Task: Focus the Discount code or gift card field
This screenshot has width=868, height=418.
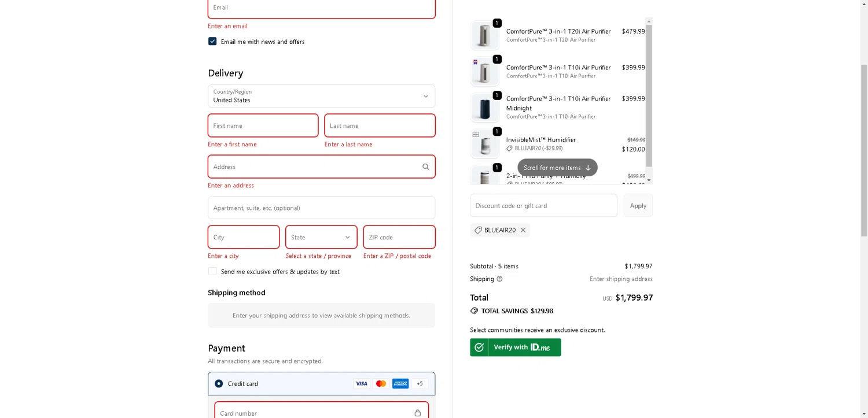Action: (x=543, y=206)
